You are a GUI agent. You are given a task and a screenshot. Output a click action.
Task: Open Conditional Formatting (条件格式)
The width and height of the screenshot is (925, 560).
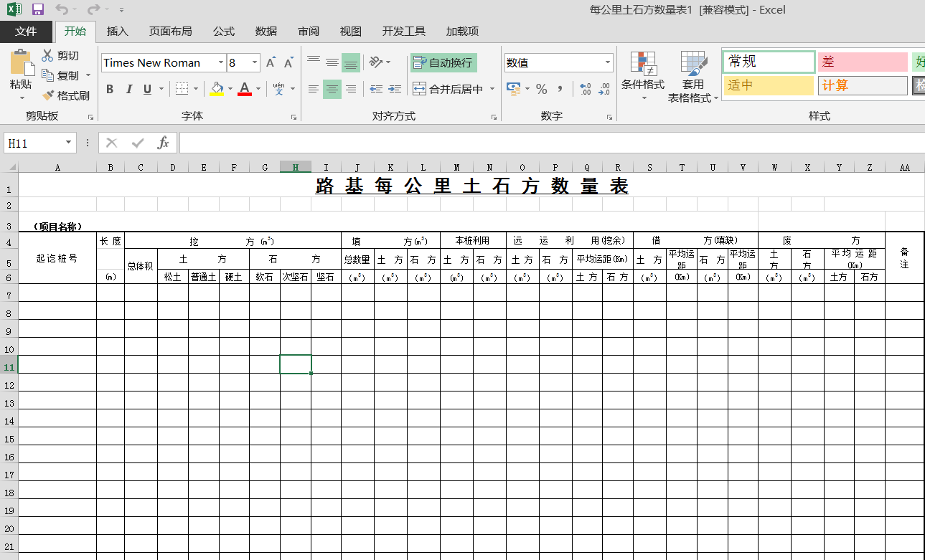pos(643,77)
